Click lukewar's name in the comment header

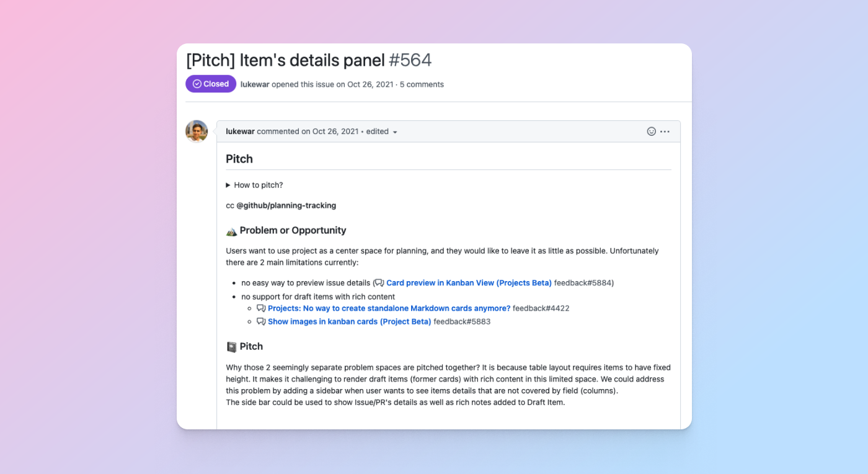[240, 132]
